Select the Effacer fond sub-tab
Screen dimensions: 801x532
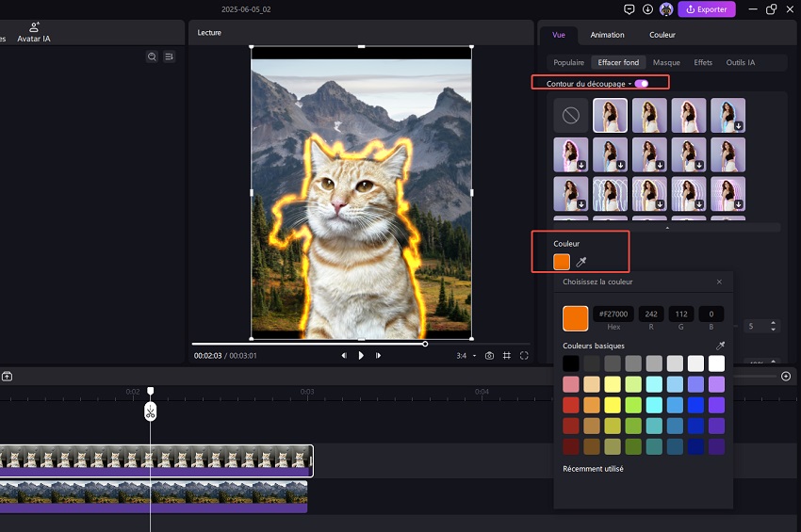click(618, 62)
